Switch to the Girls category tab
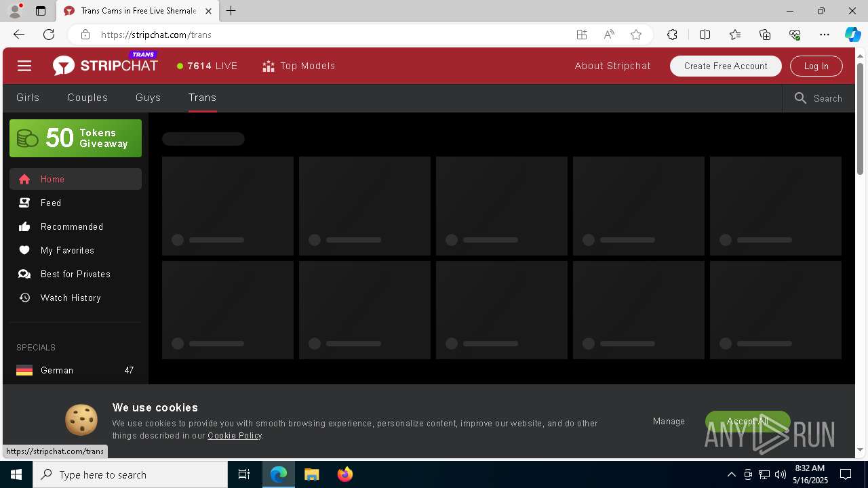The width and height of the screenshot is (868, 488). click(x=28, y=98)
